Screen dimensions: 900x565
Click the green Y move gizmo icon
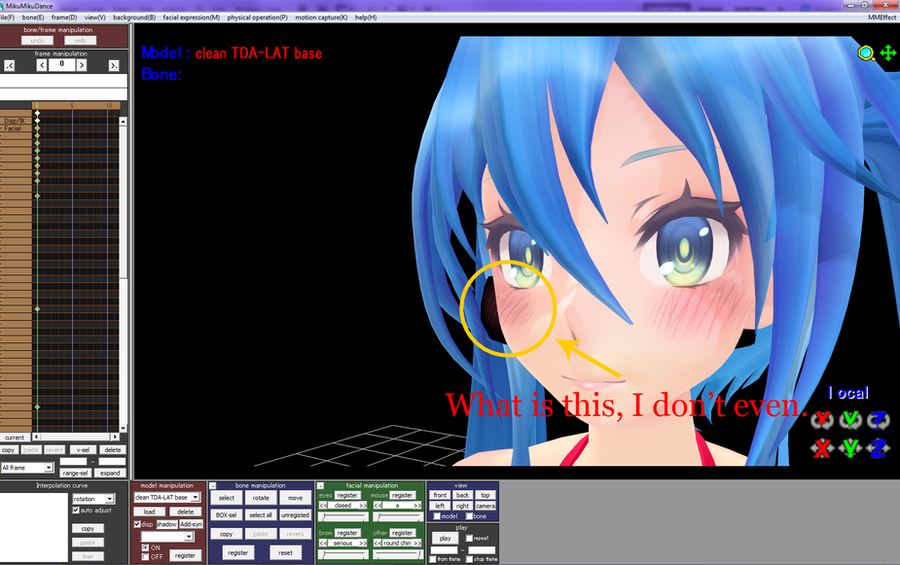850,448
